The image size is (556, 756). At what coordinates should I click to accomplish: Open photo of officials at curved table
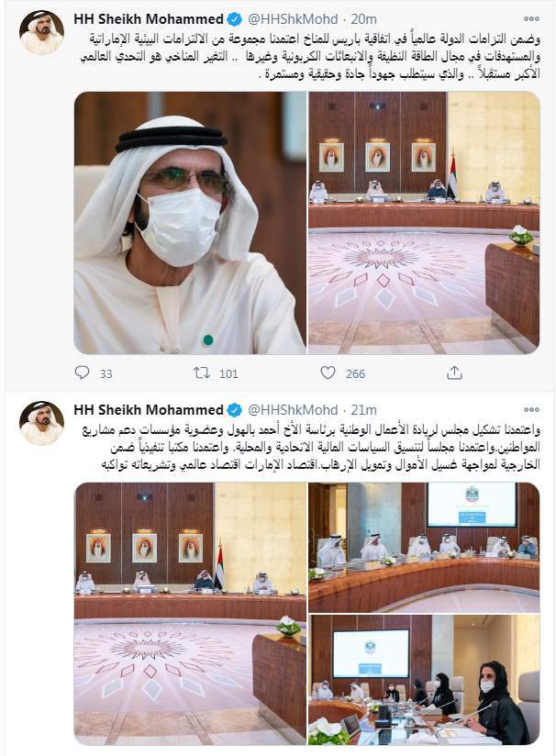(x=424, y=547)
